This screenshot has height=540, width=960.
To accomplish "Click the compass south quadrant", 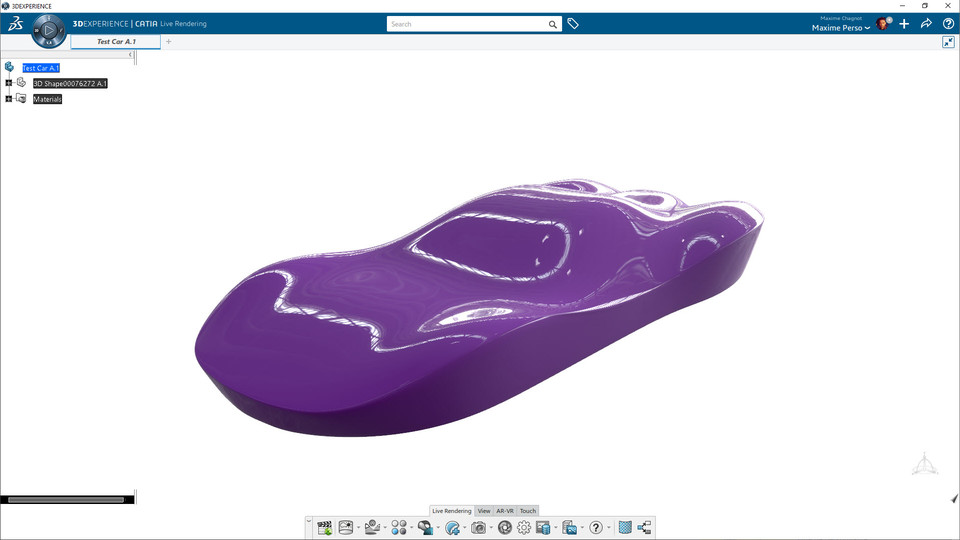I will [x=49, y=42].
